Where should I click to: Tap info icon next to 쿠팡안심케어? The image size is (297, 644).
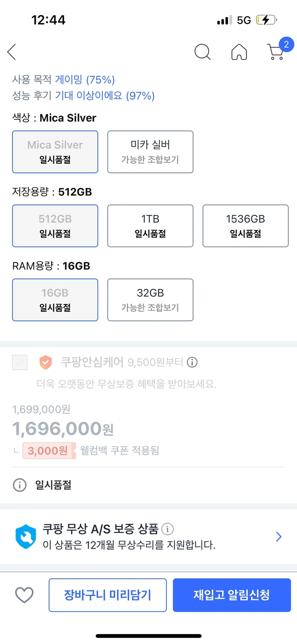[192, 362]
